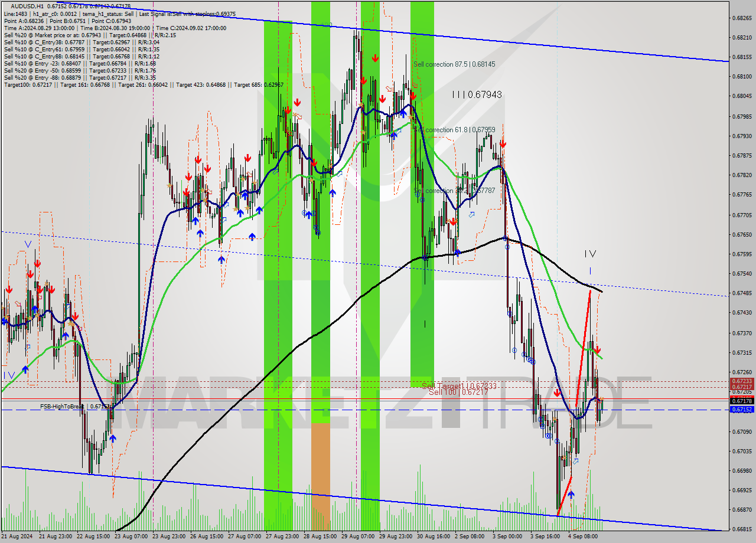This screenshot has width=756, height=543.
Task: Click the '23 Aug 07:00' time label
Action: click(x=132, y=537)
